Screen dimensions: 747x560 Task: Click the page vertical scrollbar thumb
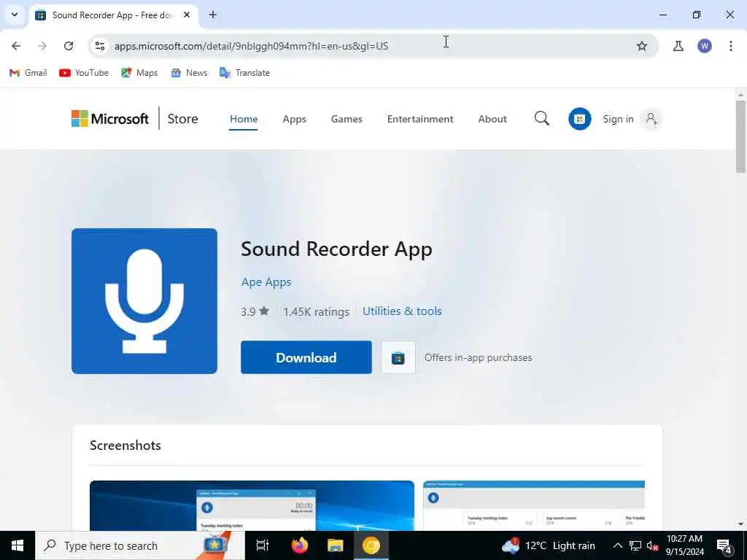click(x=740, y=136)
